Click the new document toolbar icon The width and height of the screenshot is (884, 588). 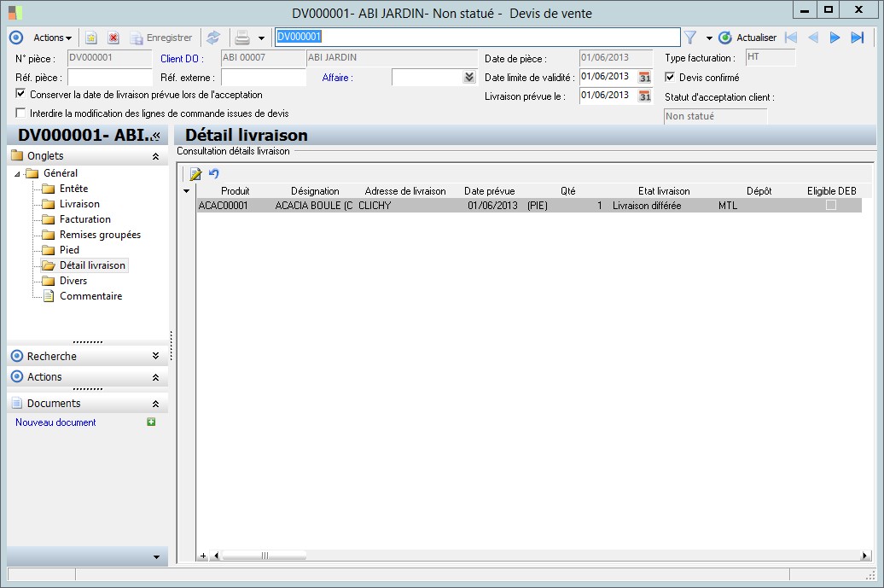pos(91,38)
